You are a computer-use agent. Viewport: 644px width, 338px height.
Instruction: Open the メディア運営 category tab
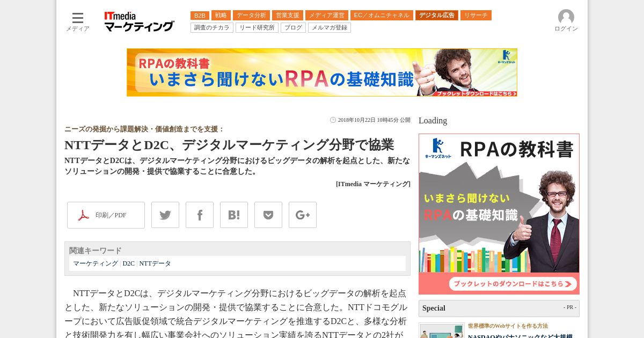pyautogui.click(x=327, y=16)
